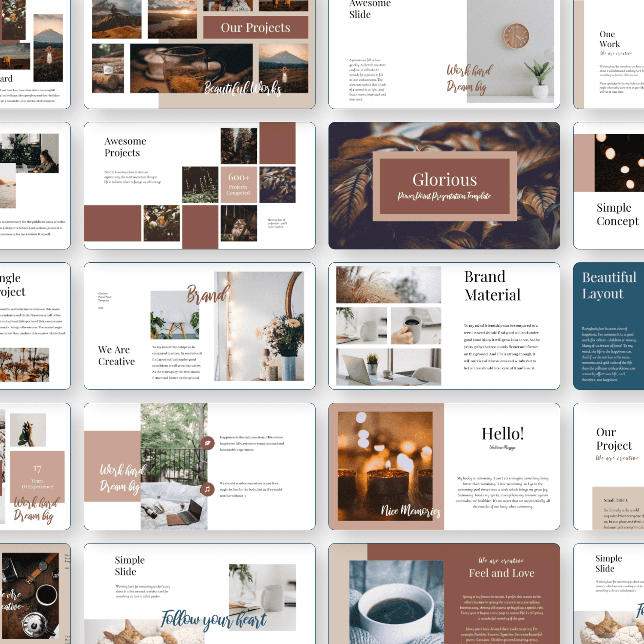Click the 17 Years Of Experience block
The image size is (644, 644).
click(37, 477)
